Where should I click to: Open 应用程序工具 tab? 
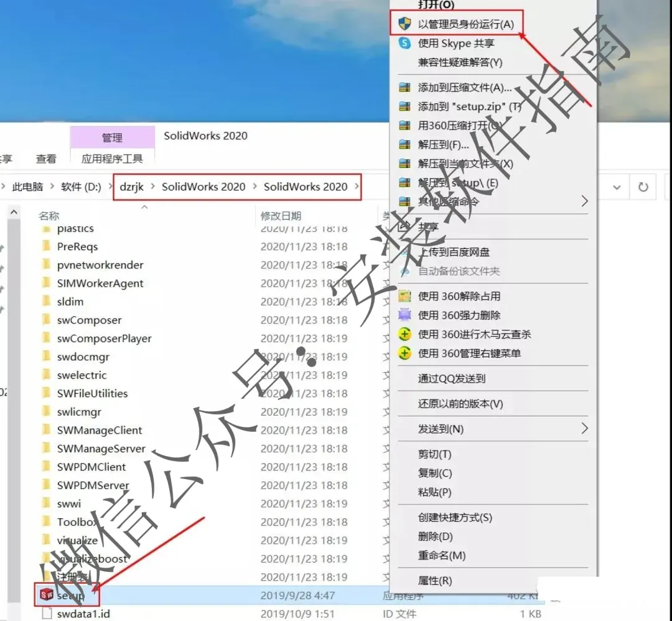coord(112,159)
